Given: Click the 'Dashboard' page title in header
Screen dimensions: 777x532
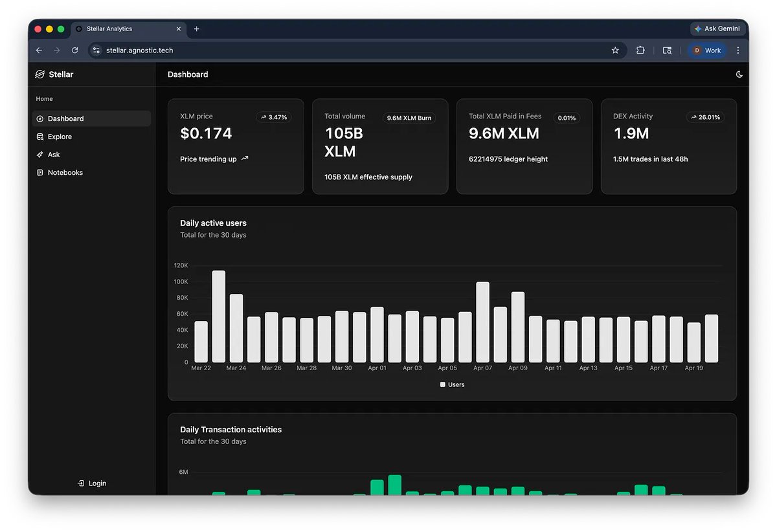Looking at the screenshot, I should pos(188,74).
